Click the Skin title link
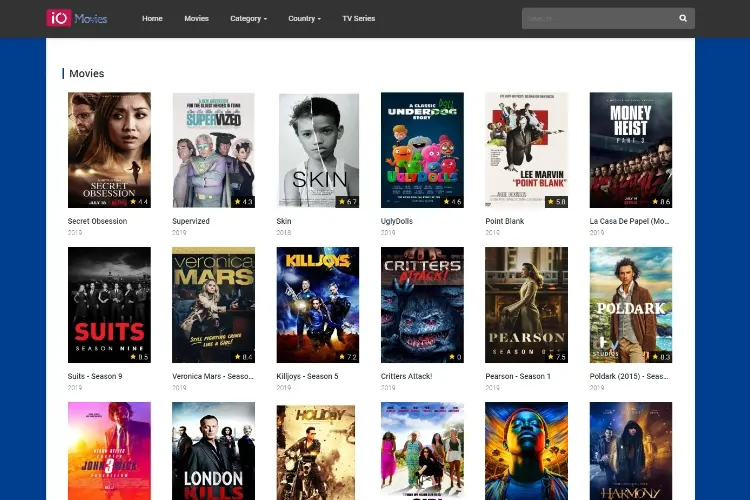This screenshot has height=500, width=750. [284, 221]
